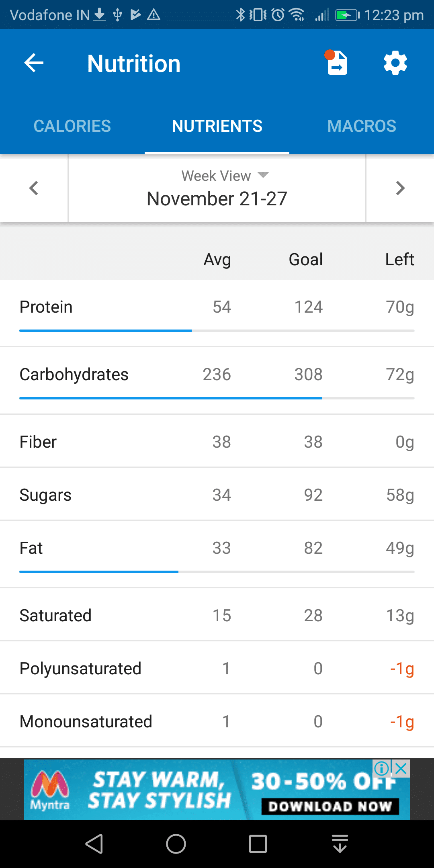Click the Protein progress bar
The height and width of the screenshot is (868, 434).
[x=217, y=331]
